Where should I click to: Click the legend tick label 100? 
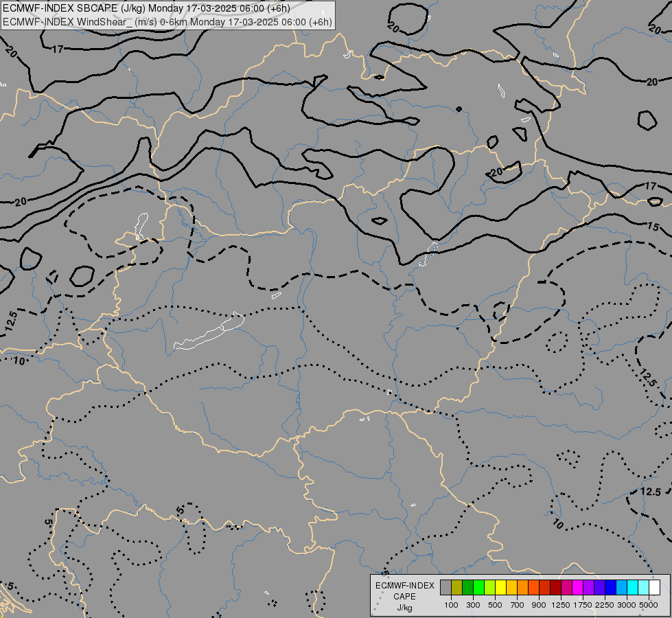(451, 605)
